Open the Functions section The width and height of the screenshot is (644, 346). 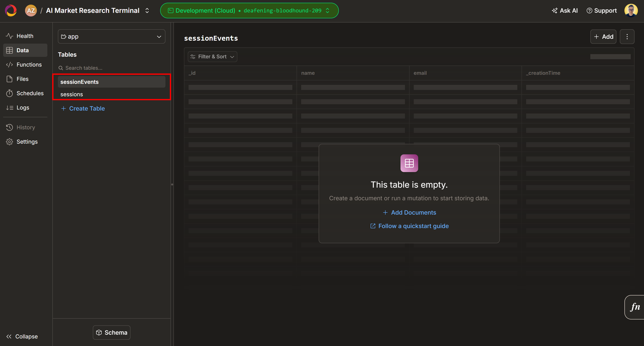[29, 65]
